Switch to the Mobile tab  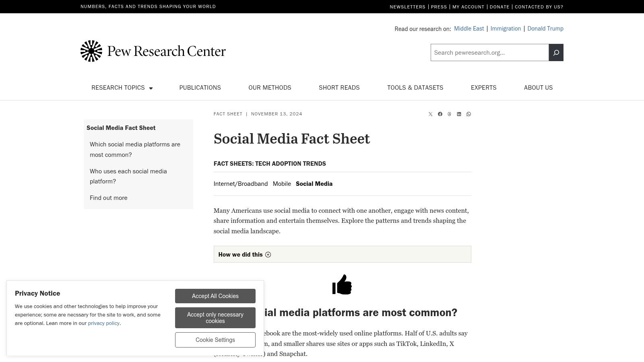pyautogui.click(x=282, y=183)
